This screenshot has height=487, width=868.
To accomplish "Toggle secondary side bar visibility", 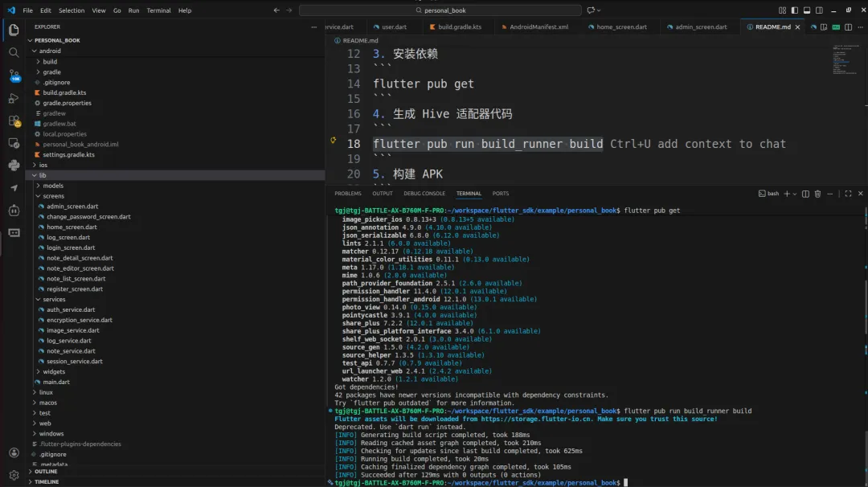I will 819,10.
